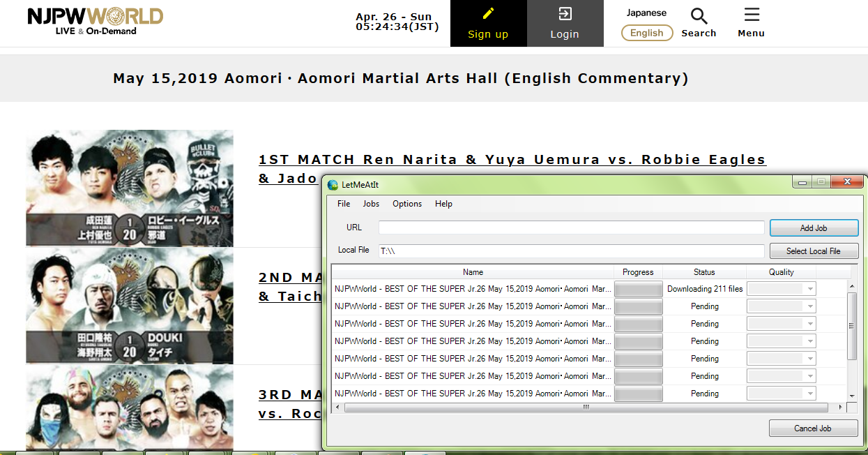
Task: Click the Cancel Job button
Action: (x=813, y=428)
